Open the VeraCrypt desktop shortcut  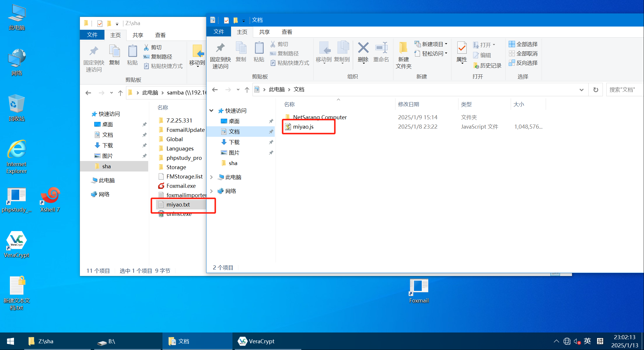(17, 241)
